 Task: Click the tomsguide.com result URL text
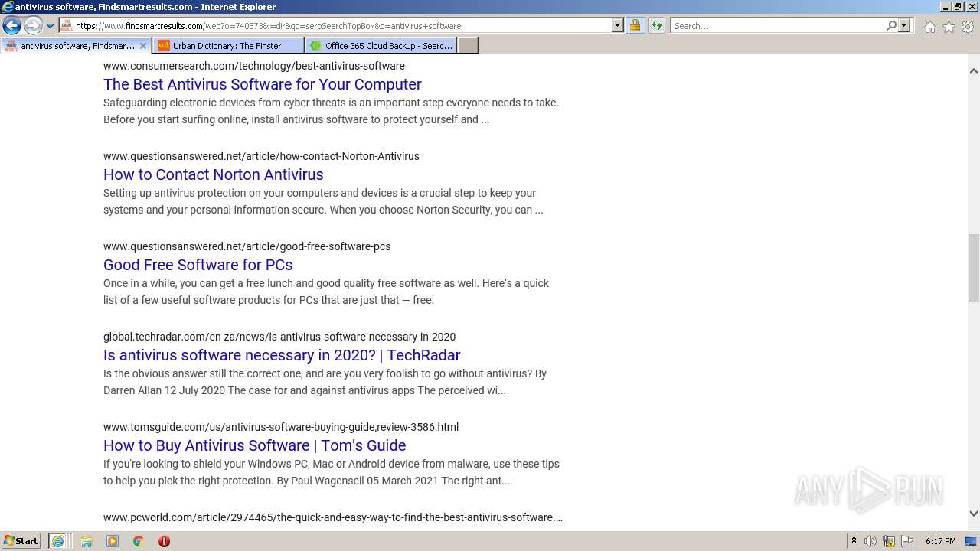tap(281, 427)
